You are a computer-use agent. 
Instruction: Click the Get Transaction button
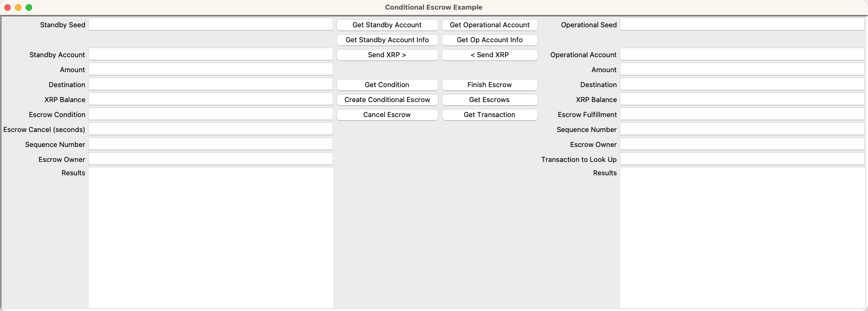pos(489,114)
